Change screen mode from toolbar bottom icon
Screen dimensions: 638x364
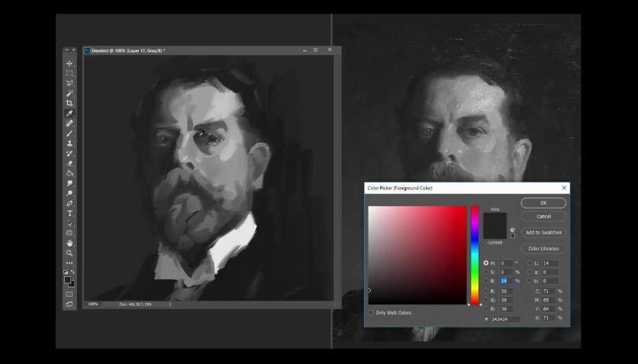(x=69, y=304)
